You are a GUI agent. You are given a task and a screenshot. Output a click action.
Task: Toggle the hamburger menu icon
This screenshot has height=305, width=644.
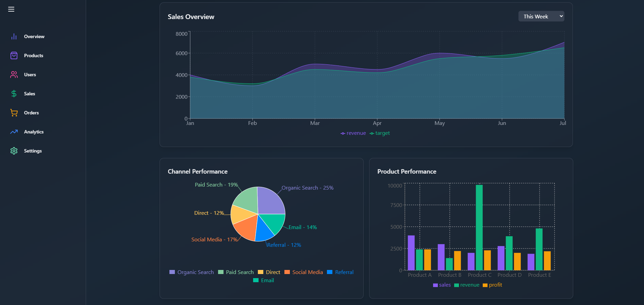pyautogui.click(x=11, y=9)
